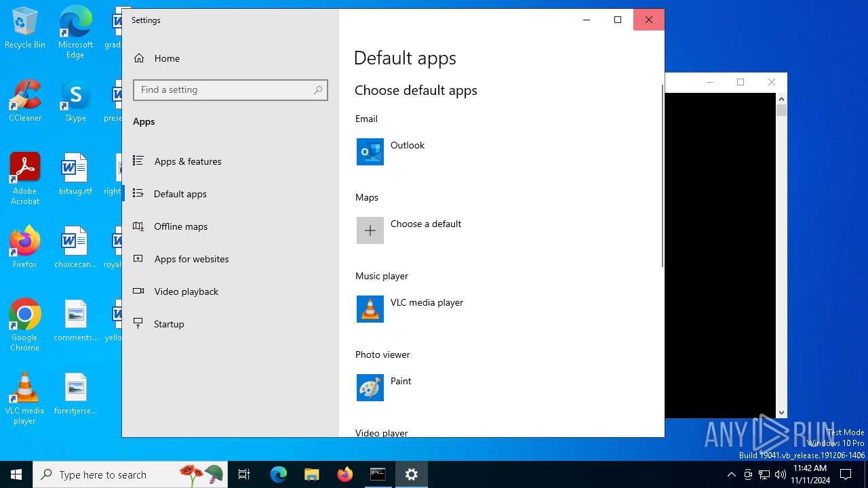Viewport: 868px width, 488px height.
Task: Click scroll down arrow in background window
Action: 781,412
